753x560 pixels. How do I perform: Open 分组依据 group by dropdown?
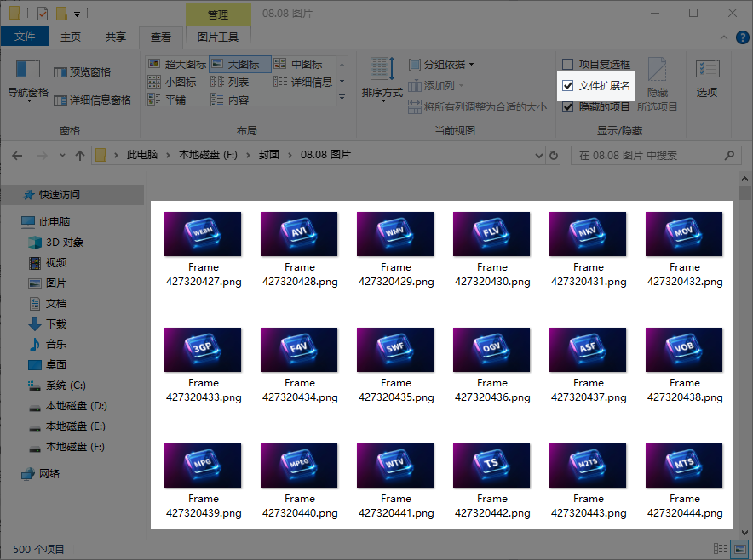coord(441,64)
